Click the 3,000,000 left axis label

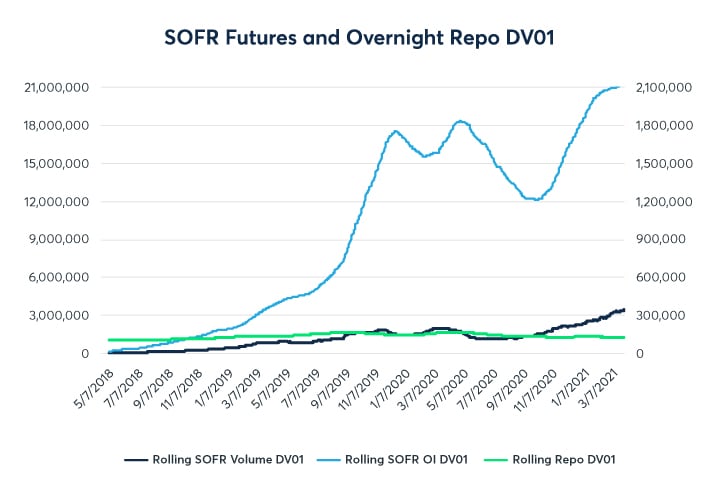click(x=61, y=315)
